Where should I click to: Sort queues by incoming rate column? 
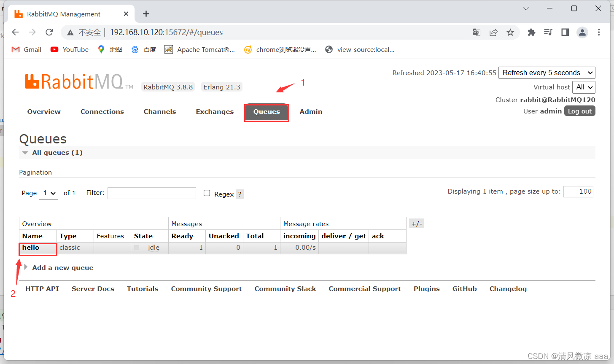tap(299, 236)
